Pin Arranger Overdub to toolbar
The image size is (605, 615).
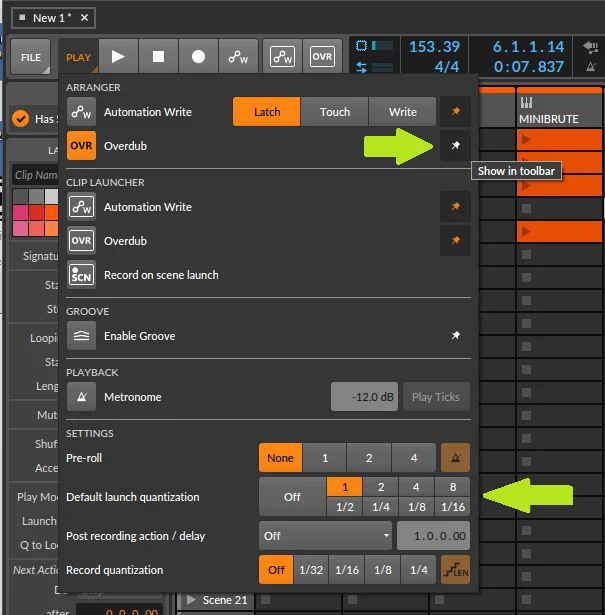pyautogui.click(x=455, y=146)
